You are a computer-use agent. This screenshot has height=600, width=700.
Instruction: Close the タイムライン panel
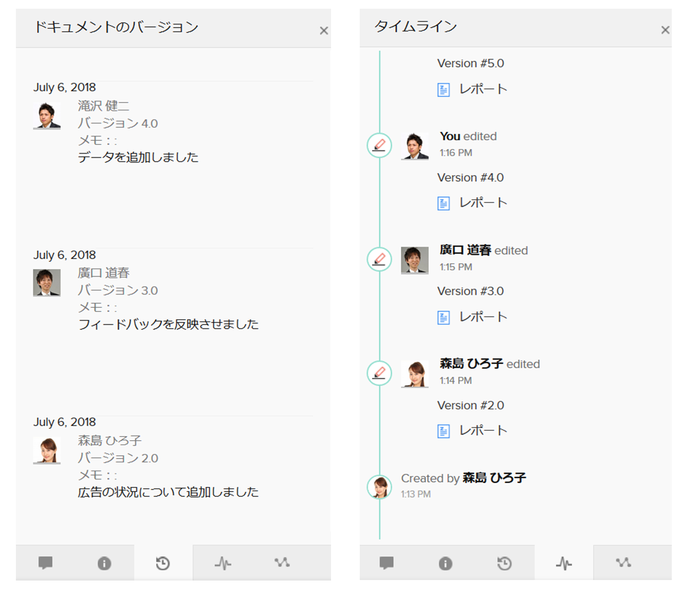pos(665,30)
